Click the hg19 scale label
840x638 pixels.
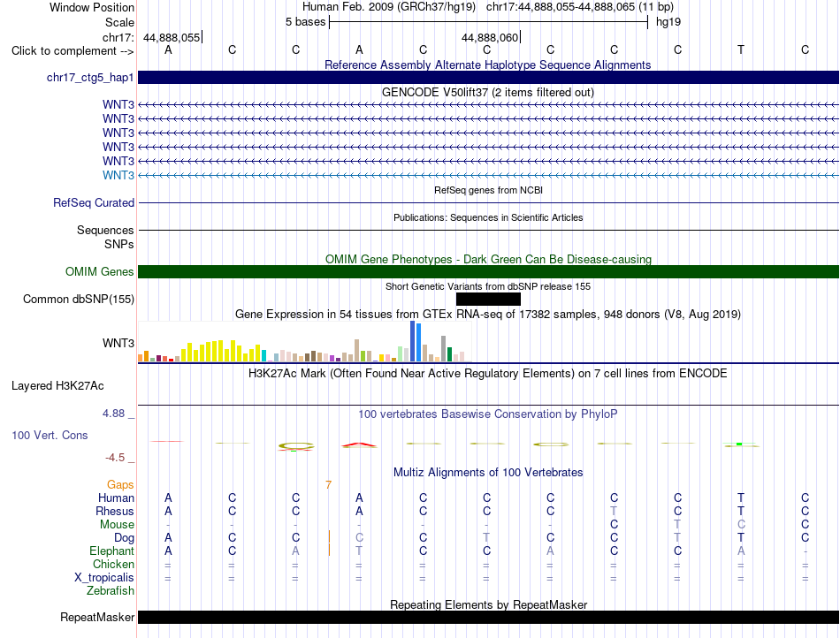pyautogui.click(x=668, y=22)
